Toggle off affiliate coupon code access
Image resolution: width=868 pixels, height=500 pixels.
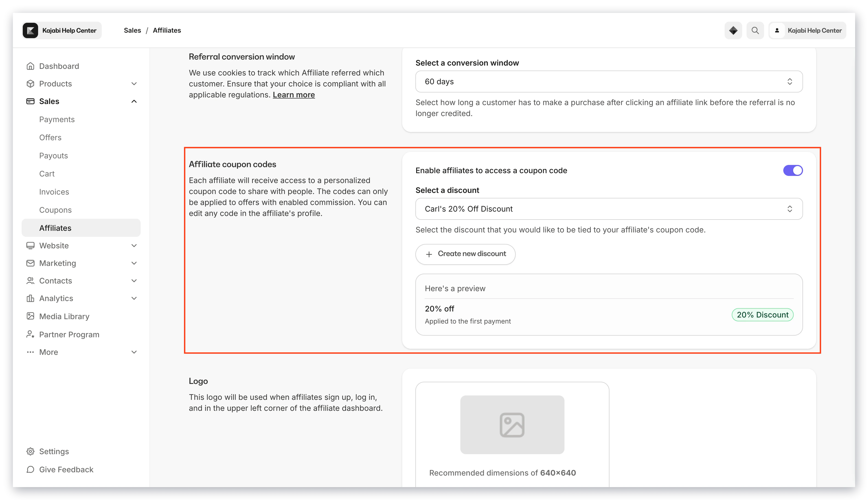[x=793, y=170]
